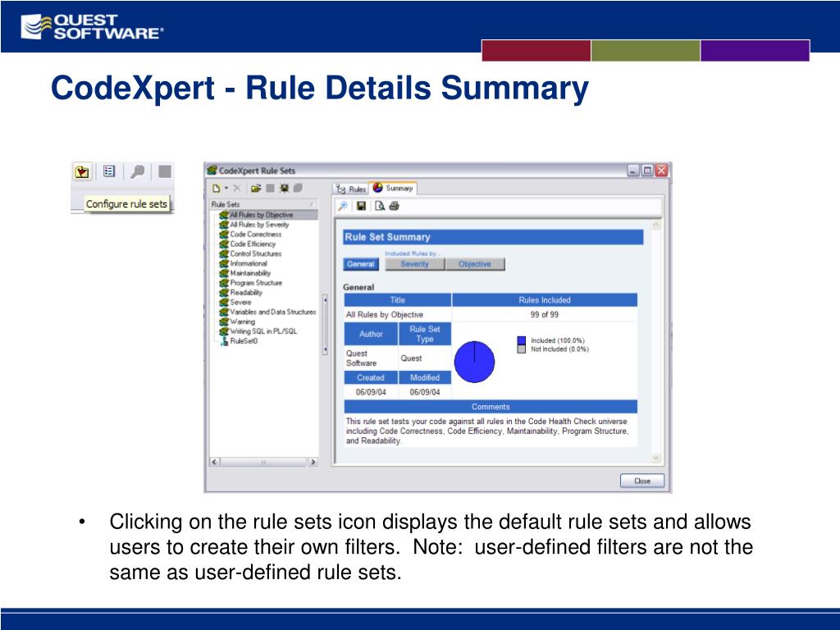Click the Printer icon in Summary toolbar
Image resolution: width=840 pixels, height=630 pixels.
coord(395,206)
